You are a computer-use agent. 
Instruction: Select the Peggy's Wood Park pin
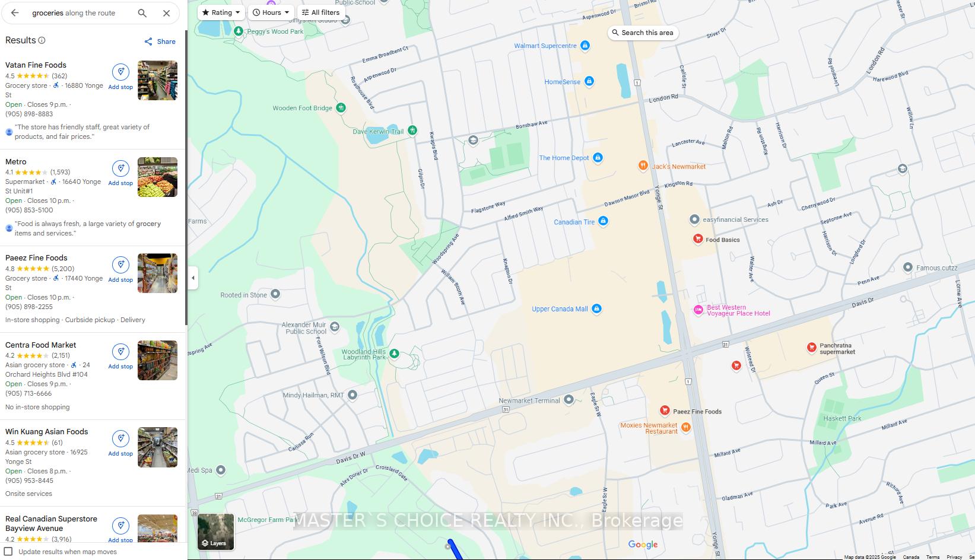pos(238,31)
